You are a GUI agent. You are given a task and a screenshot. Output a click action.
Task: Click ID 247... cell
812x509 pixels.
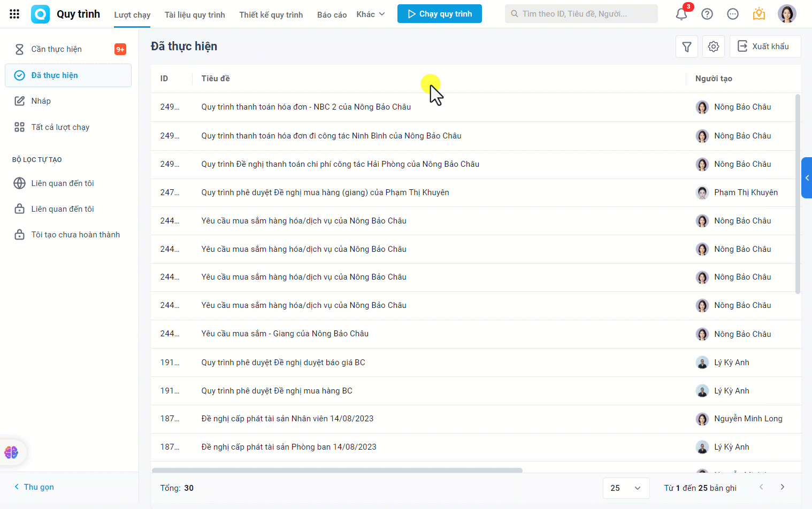coord(170,192)
